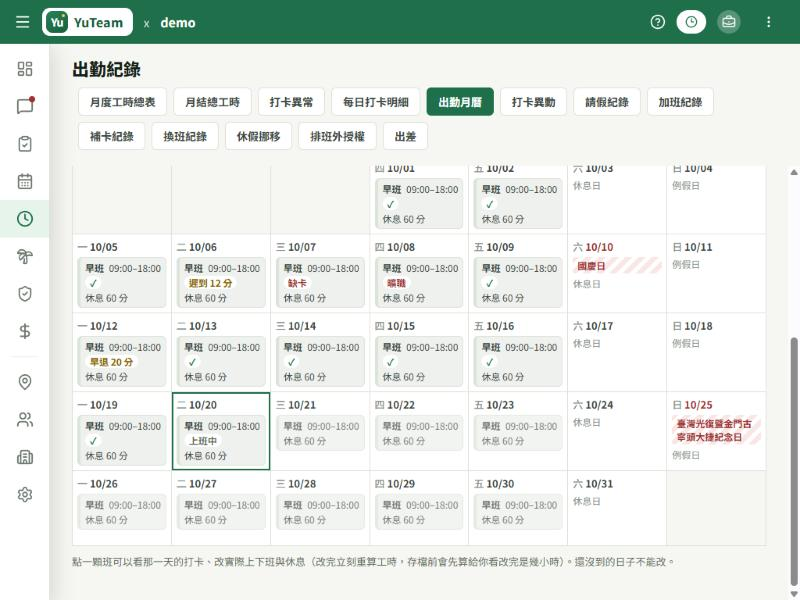This screenshot has width=800, height=600.
Task: Open the shield check sidebar icon
Action: pos(24,294)
